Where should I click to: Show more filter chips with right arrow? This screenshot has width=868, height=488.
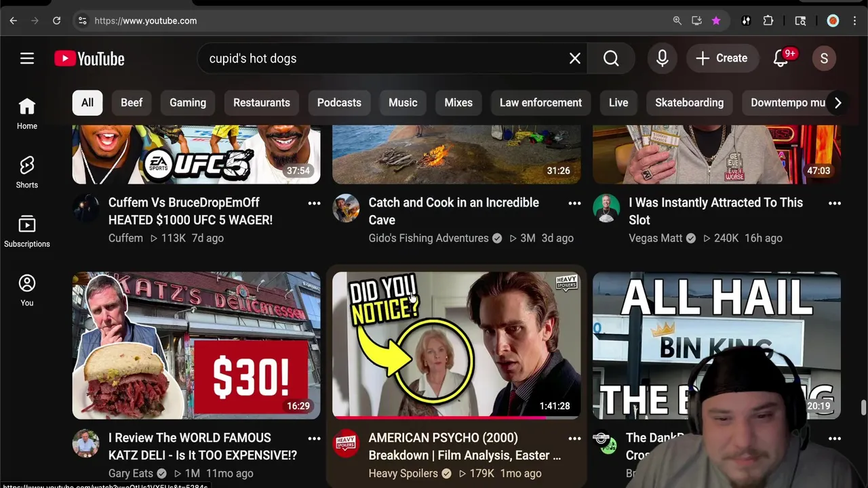tap(837, 102)
